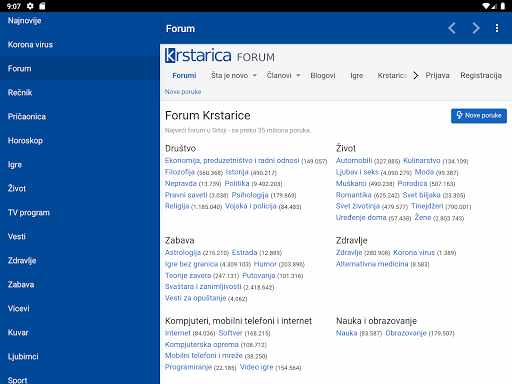Screen dimensions: 512x384
Task: Go forward with the right arrow icon
Action: click(x=476, y=28)
